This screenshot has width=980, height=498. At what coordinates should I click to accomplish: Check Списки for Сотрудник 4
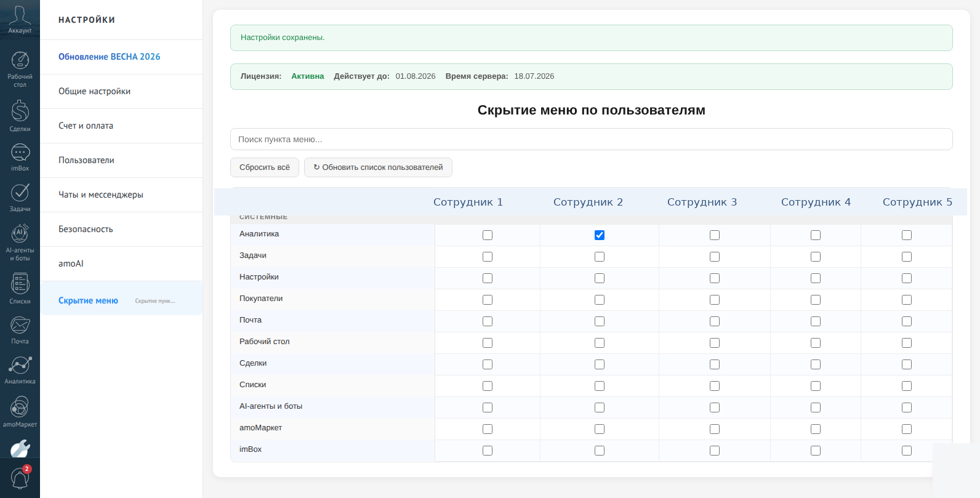(816, 386)
